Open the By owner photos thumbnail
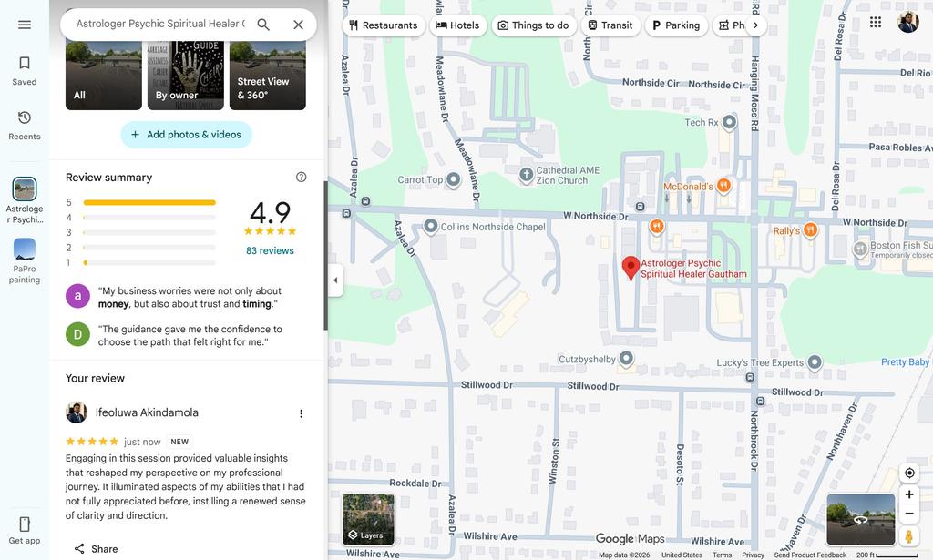Screen dimensions: 933x560 (x=186, y=76)
